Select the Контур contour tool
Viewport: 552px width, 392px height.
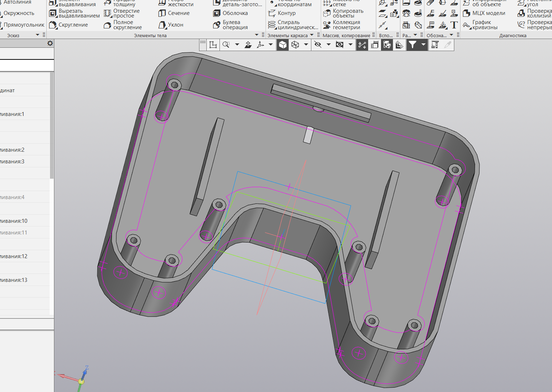click(282, 13)
